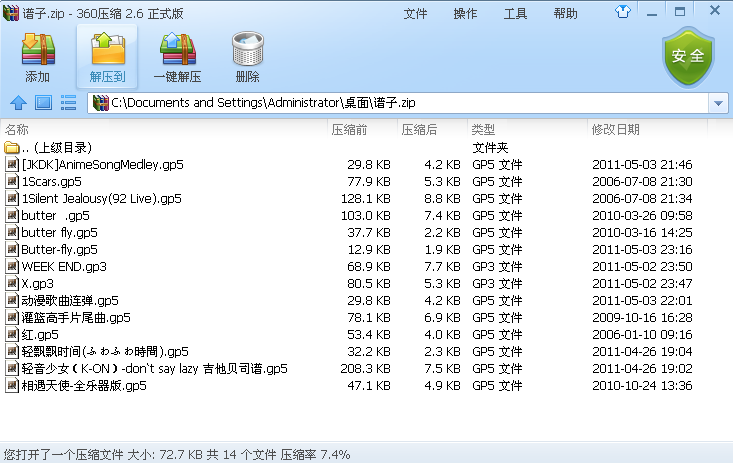Open the 帮助 menu

click(565, 14)
